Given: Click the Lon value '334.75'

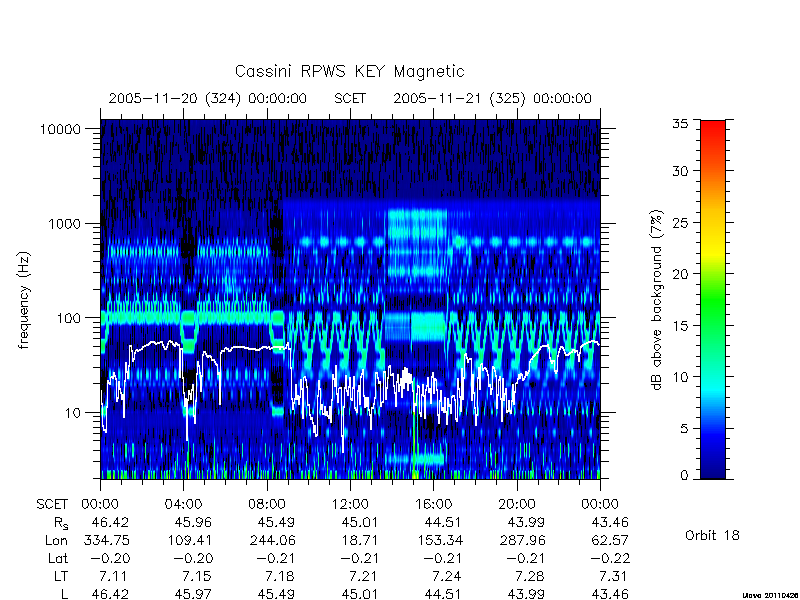Looking at the screenshot, I should click(106, 540).
